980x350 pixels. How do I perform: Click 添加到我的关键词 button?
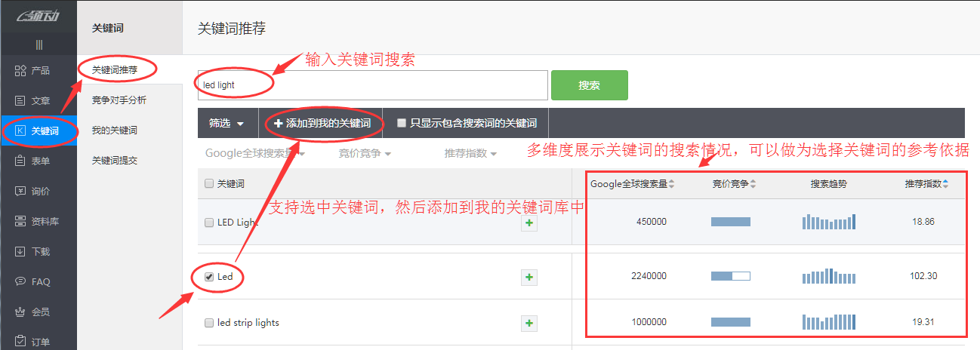point(322,123)
